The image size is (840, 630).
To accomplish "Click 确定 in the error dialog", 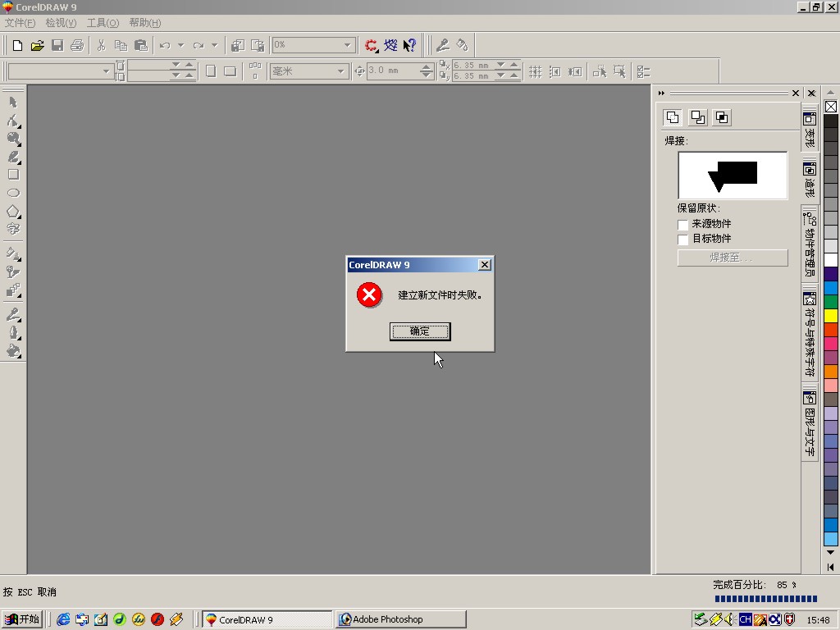I will (x=420, y=331).
